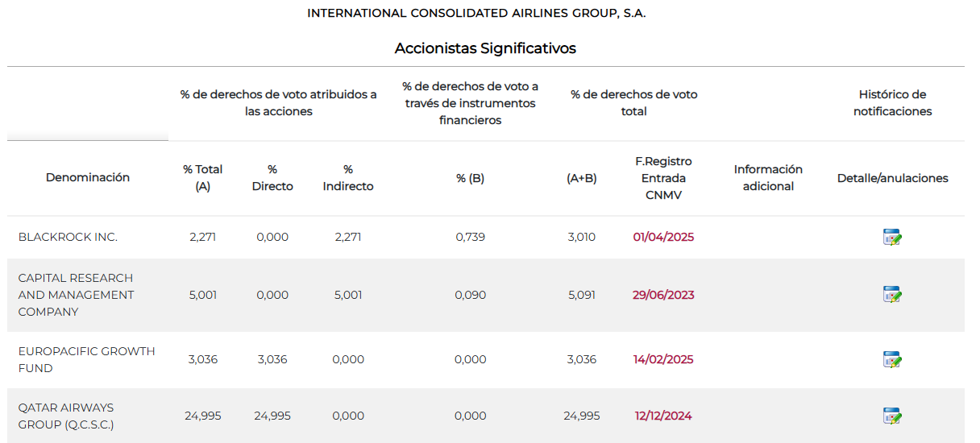This screenshot has width=980, height=443.
Task: Click the Europacific Growth Fund name
Action: 87,359
